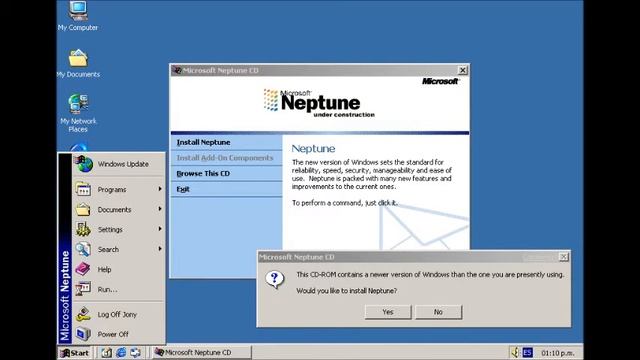Open My Network Places desktop icon
The image size is (640, 360).
[x=78, y=104]
